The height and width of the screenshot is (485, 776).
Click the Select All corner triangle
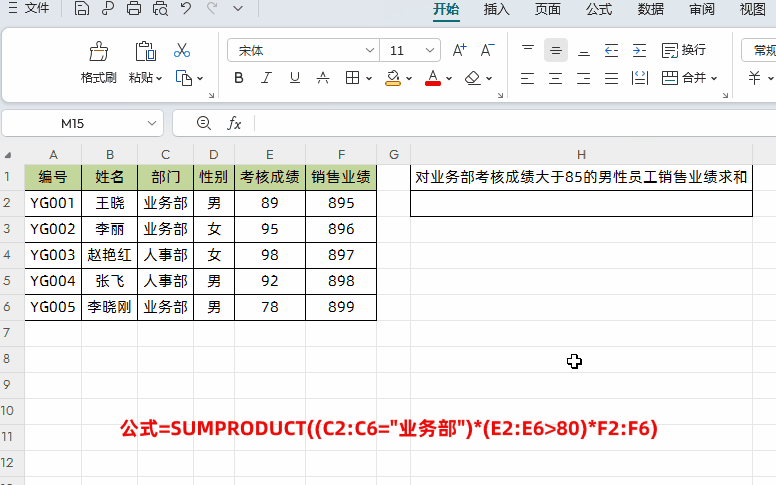[x=8, y=155]
